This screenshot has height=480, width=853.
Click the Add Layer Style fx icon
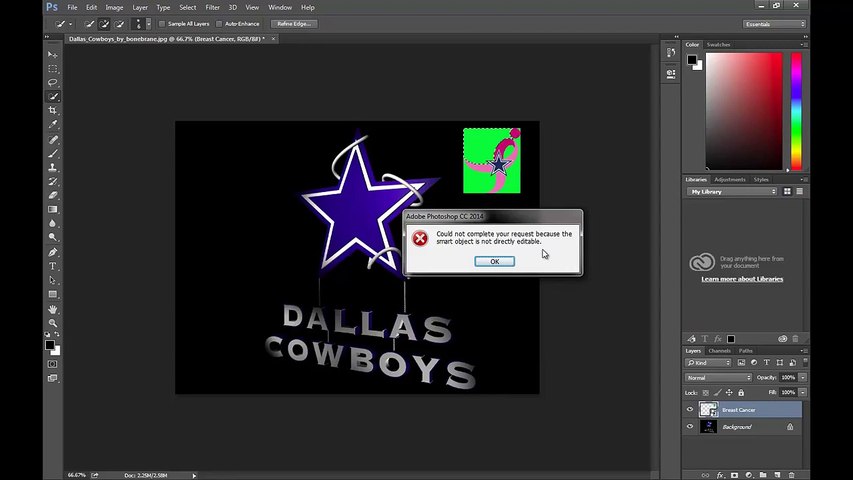(720, 475)
